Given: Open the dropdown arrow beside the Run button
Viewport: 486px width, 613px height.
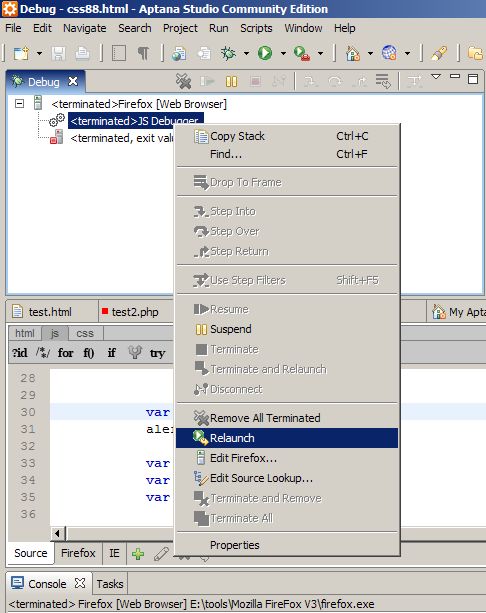Looking at the screenshot, I should coord(283,53).
